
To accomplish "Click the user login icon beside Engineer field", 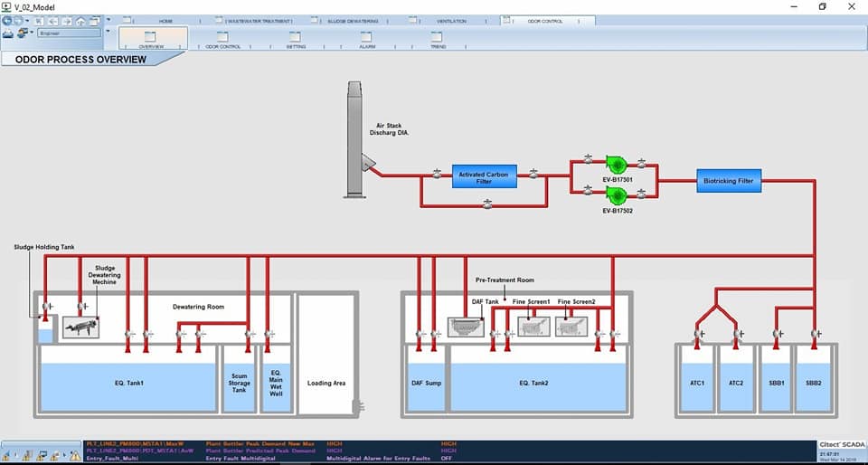I will [x=23, y=33].
